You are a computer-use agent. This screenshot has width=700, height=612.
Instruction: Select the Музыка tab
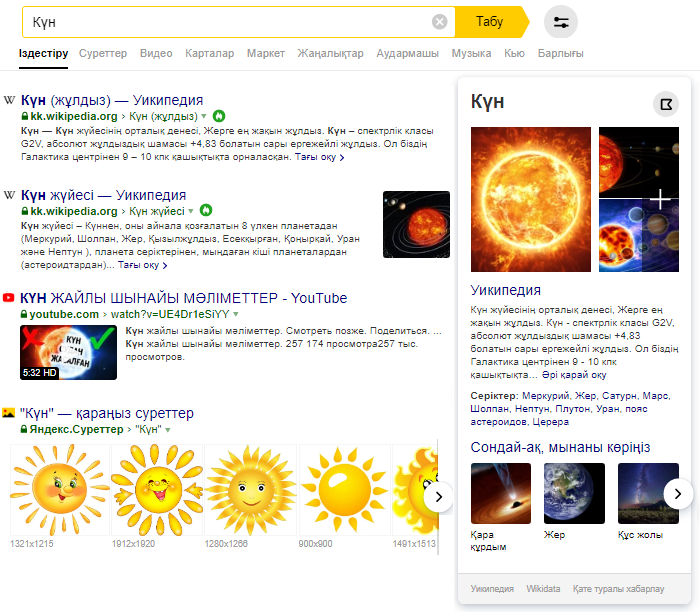pyautogui.click(x=471, y=53)
